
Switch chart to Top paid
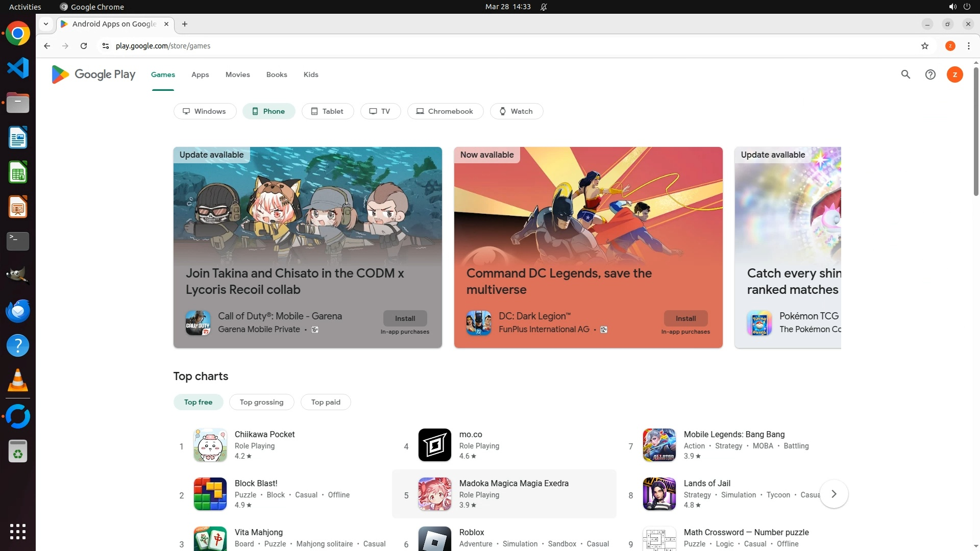[x=325, y=402]
